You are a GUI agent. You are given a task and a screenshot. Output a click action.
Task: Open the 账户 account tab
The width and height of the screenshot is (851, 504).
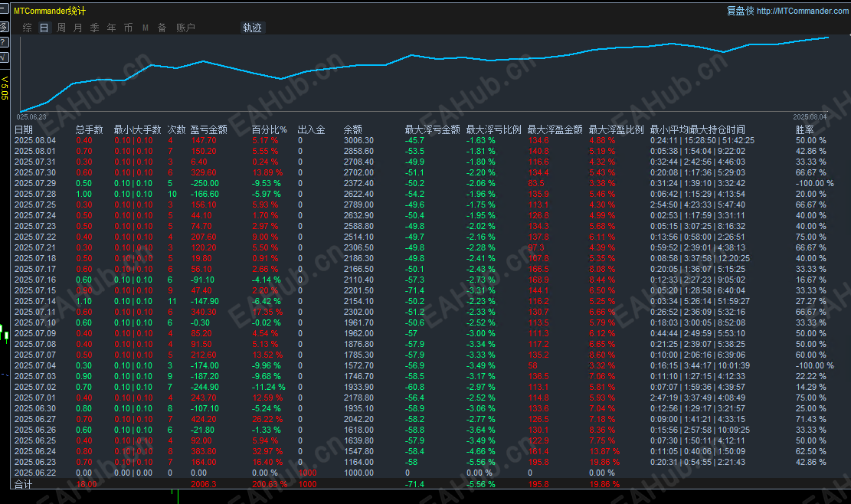[185, 28]
